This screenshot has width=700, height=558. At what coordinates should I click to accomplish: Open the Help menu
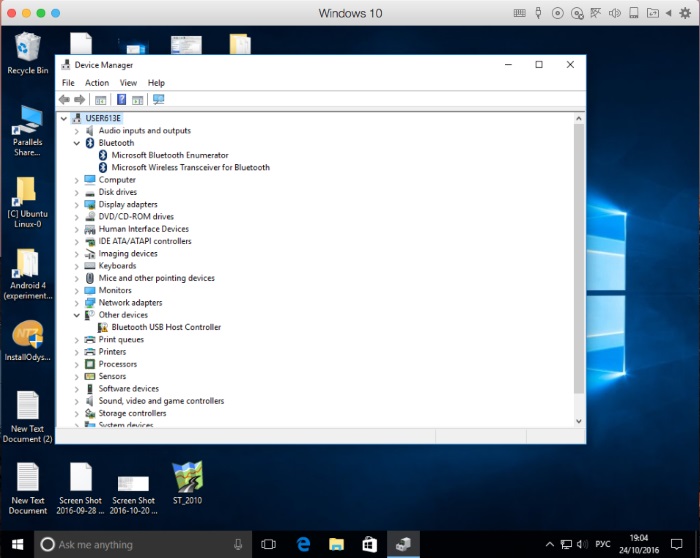[x=156, y=83]
